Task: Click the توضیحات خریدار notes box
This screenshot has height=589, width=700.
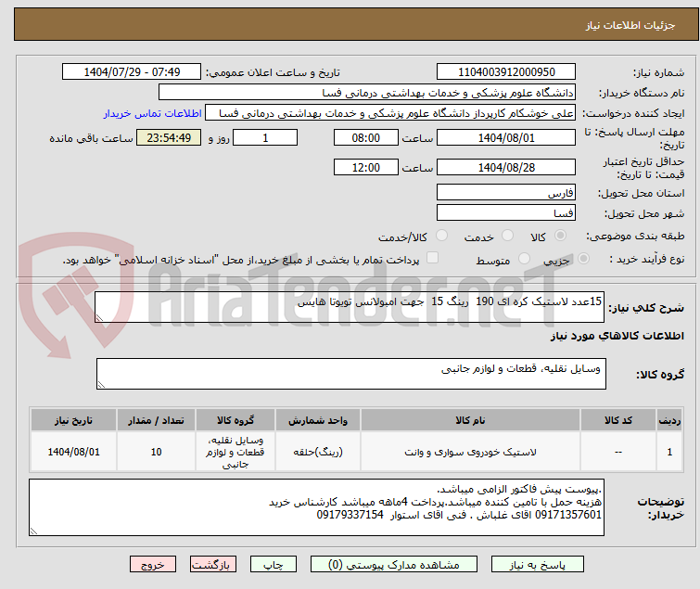Action: 316,507
